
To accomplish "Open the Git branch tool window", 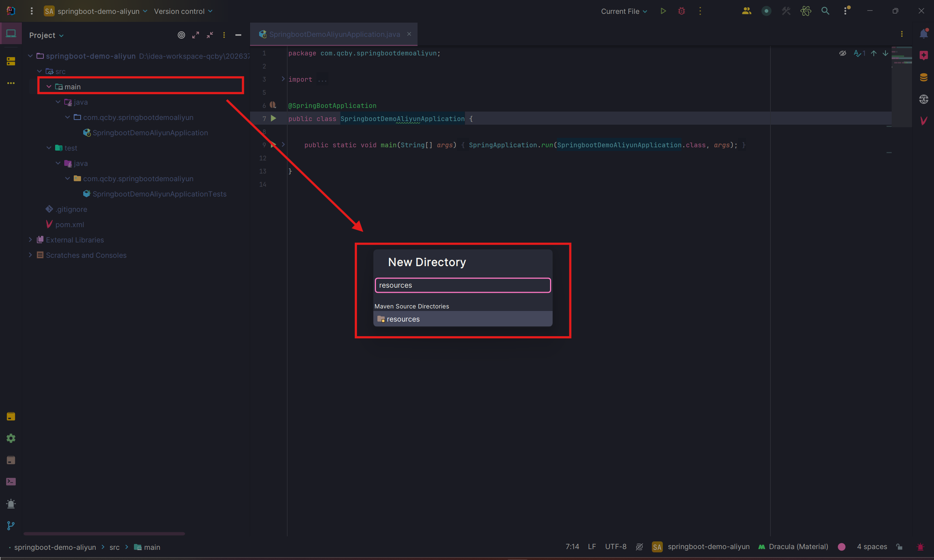I will (x=11, y=526).
